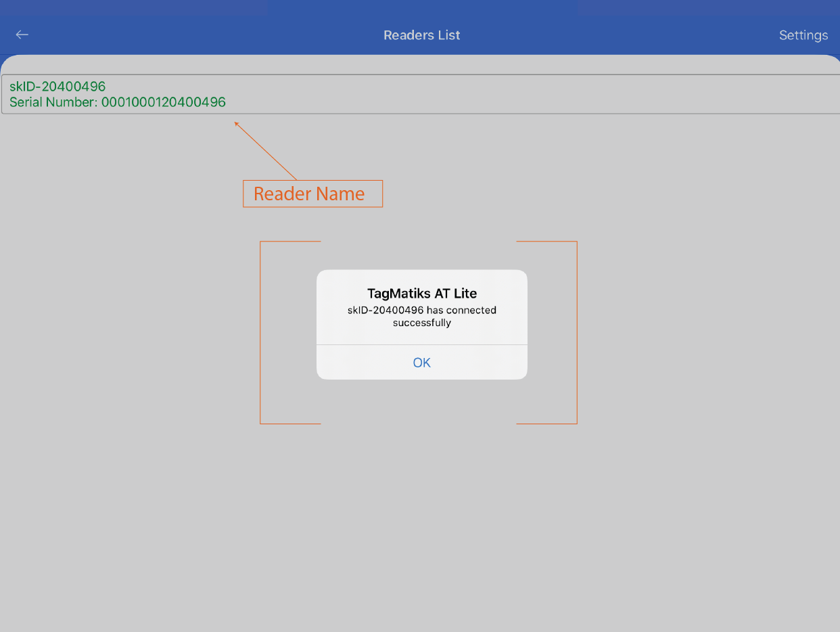The height and width of the screenshot is (632, 840).
Task: Click the divider line above the OK button
Action: 421,345
